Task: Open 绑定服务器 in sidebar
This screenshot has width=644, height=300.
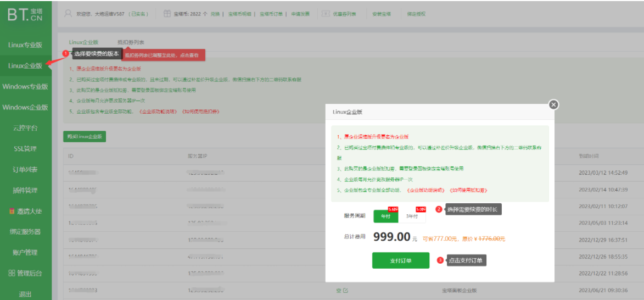Action: (25, 232)
